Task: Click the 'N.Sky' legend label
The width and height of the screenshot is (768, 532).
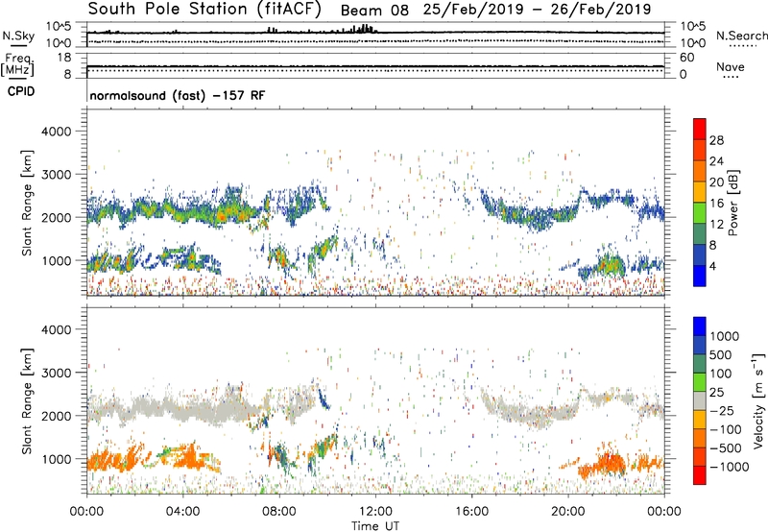Action: point(18,36)
